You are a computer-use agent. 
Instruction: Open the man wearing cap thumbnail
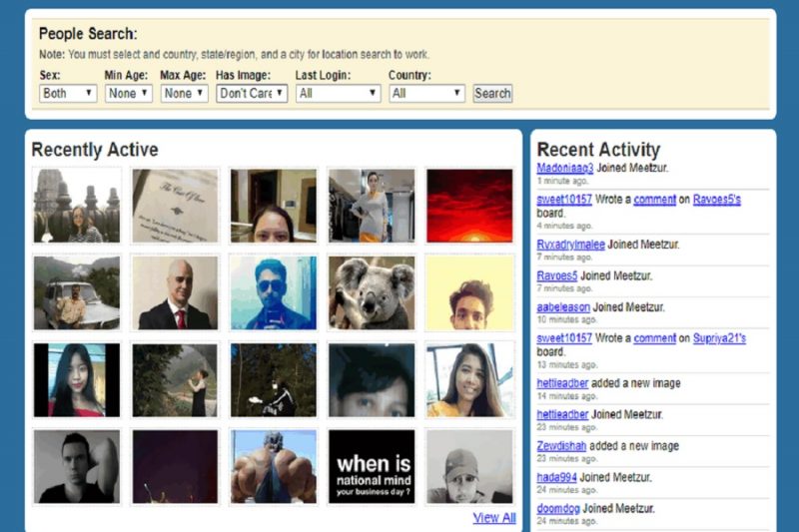pos(469,467)
